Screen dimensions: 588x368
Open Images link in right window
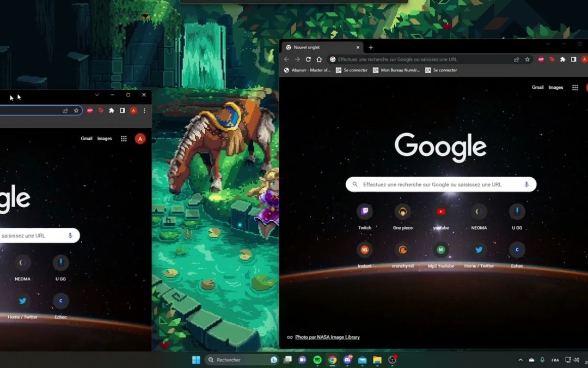point(556,87)
